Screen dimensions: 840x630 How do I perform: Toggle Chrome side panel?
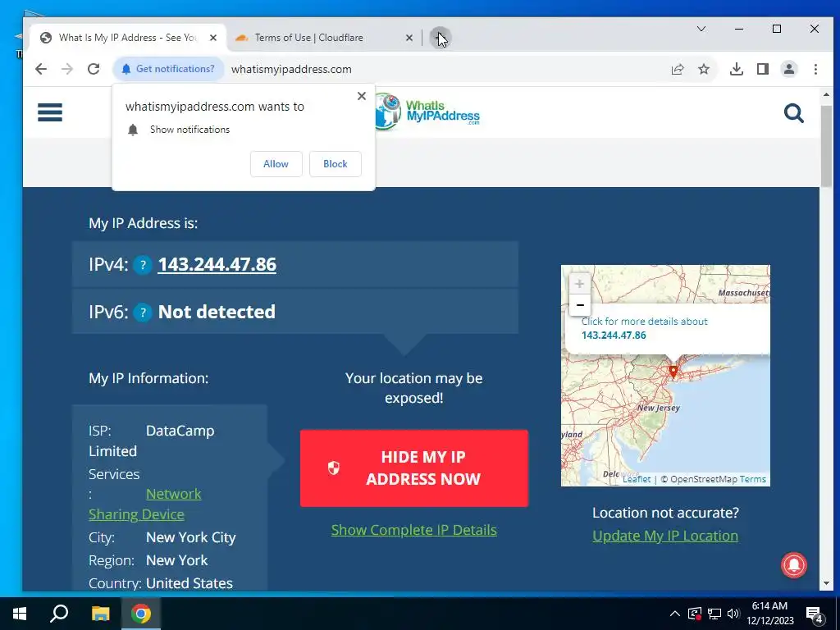point(763,69)
